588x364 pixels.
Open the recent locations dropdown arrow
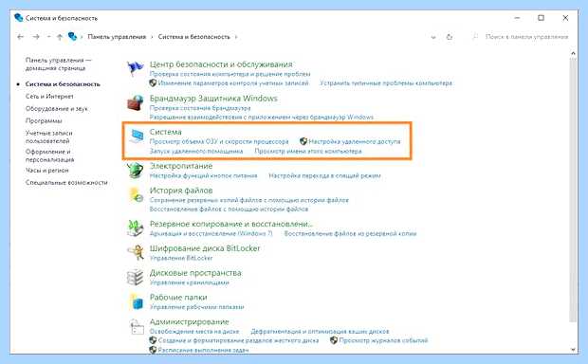tap(48, 37)
